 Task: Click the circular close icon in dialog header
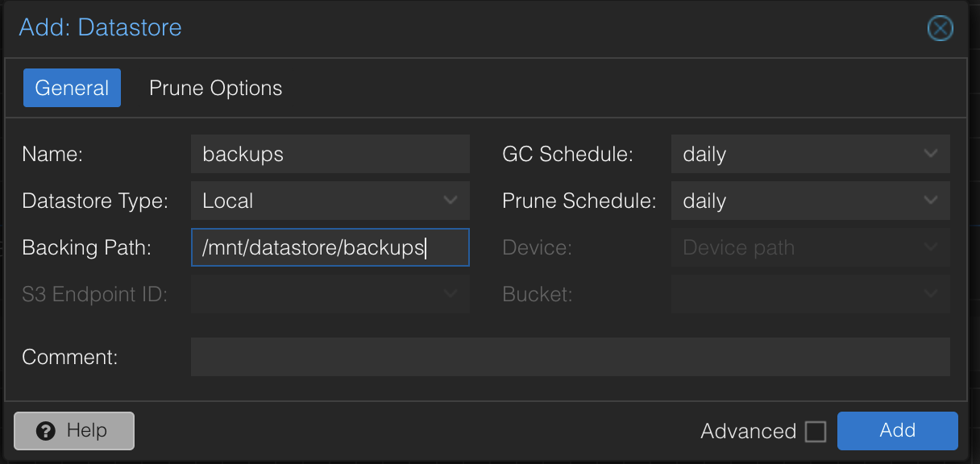pos(940,28)
